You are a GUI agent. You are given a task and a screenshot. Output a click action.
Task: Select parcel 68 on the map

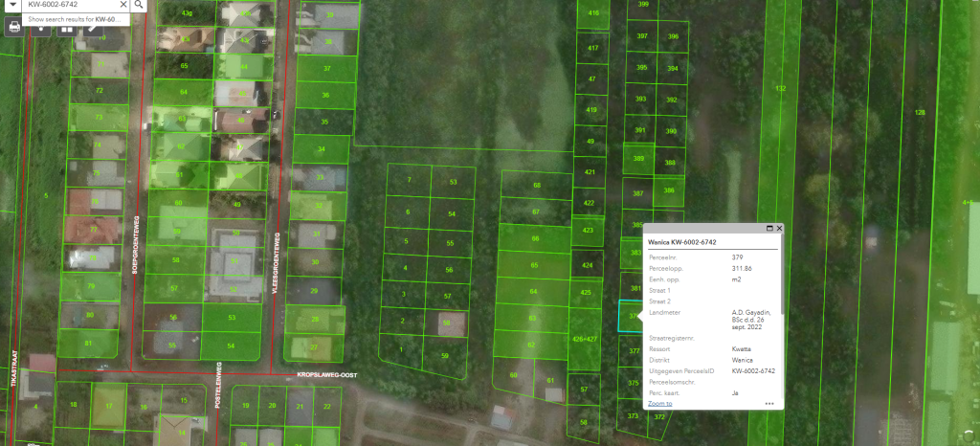[x=537, y=185]
